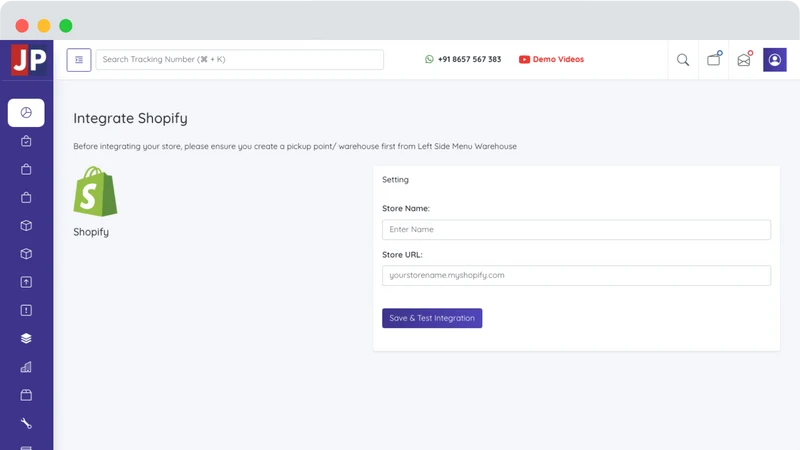Image resolution: width=800 pixels, height=450 pixels.
Task: Click the pickup point warehouse notice text
Action: [x=295, y=146]
